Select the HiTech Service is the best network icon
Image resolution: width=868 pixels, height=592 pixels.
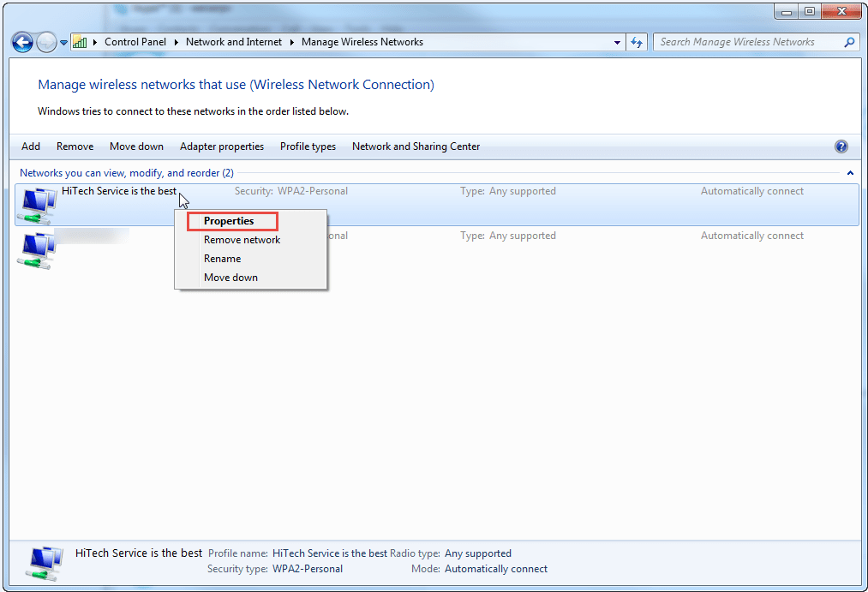pos(38,206)
